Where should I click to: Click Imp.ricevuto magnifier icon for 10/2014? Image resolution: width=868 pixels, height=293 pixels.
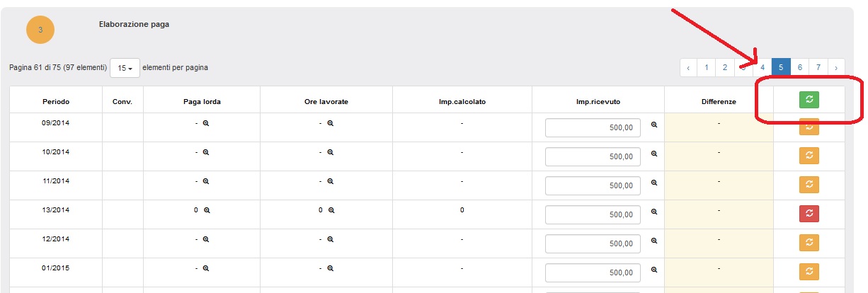click(x=654, y=154)
